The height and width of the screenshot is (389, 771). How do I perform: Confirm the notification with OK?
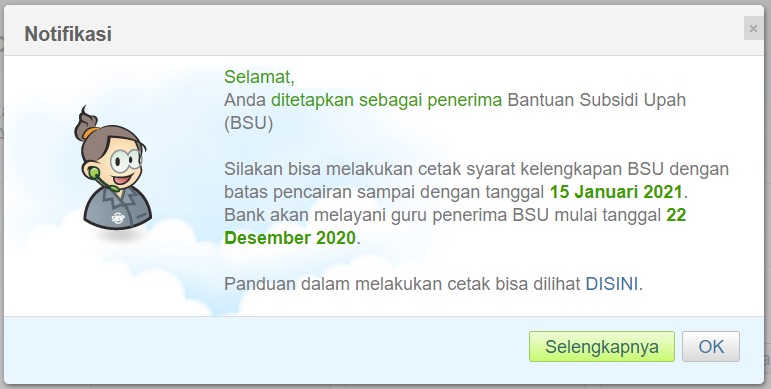(711, 347)
